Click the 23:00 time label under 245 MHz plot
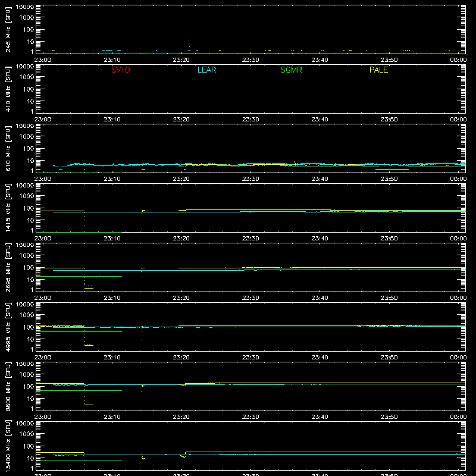The height and width of the screenshot is (476, 476). 43,60
